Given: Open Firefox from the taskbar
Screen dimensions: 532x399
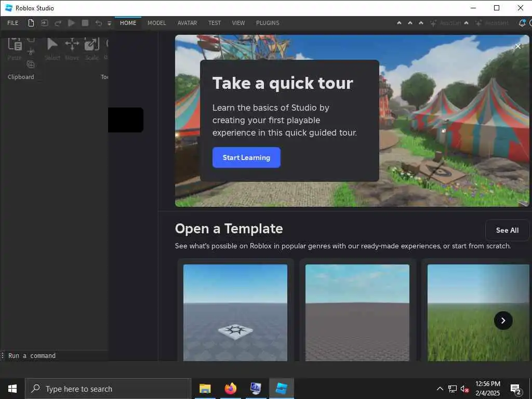Looking at the screenshot, I should pyautogui.click(x=230, y=389).
